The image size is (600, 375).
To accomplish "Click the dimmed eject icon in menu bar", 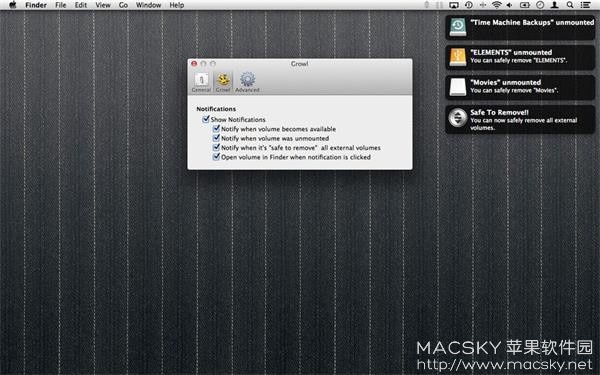I will (427, 5).
